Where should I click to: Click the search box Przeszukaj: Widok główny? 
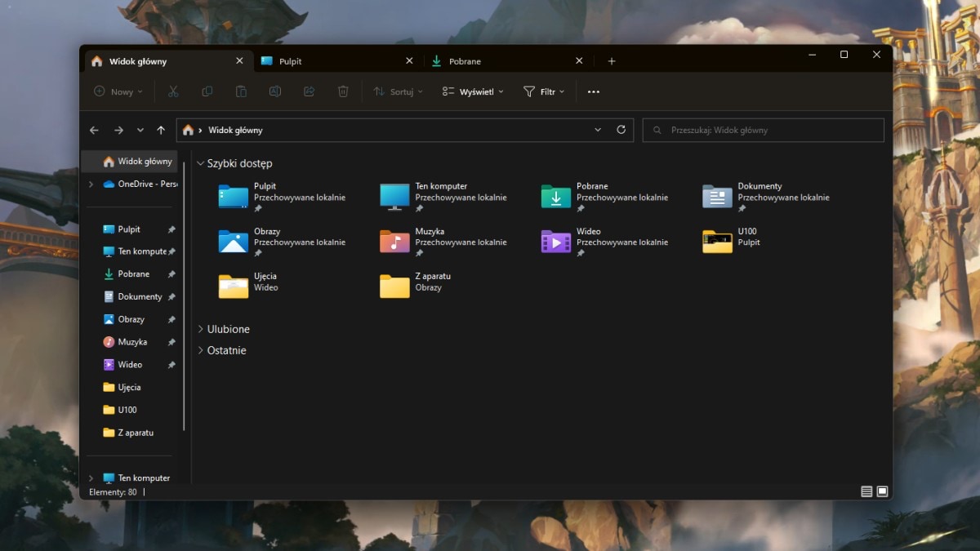[x=763, y=129]
